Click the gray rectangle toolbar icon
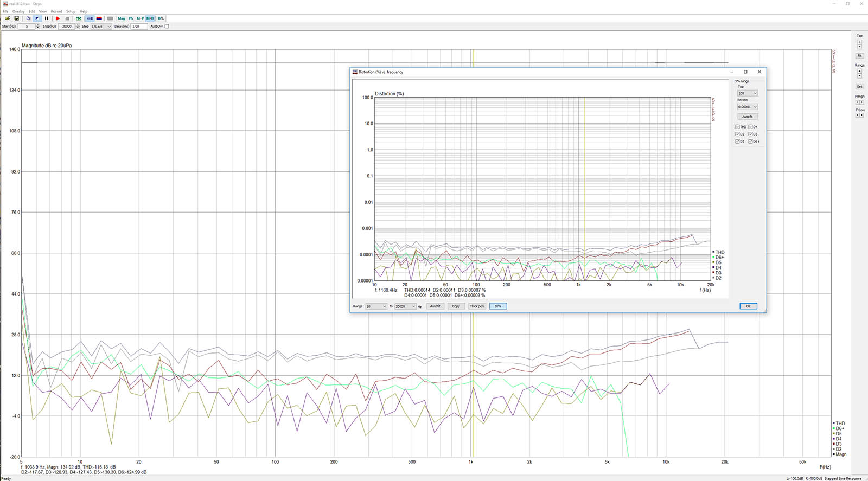This screenshot has width=868, height=481. pyautogui.click(x=110, y=18)
